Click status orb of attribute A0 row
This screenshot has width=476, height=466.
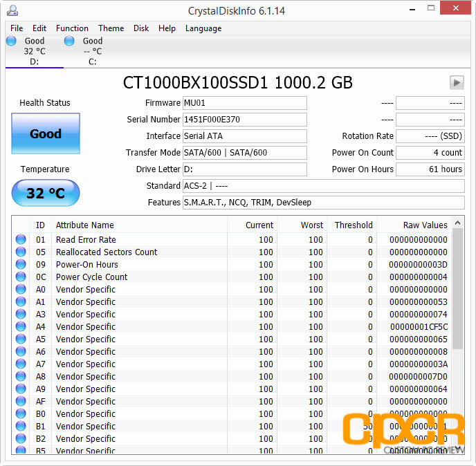(x=21, y=289)
